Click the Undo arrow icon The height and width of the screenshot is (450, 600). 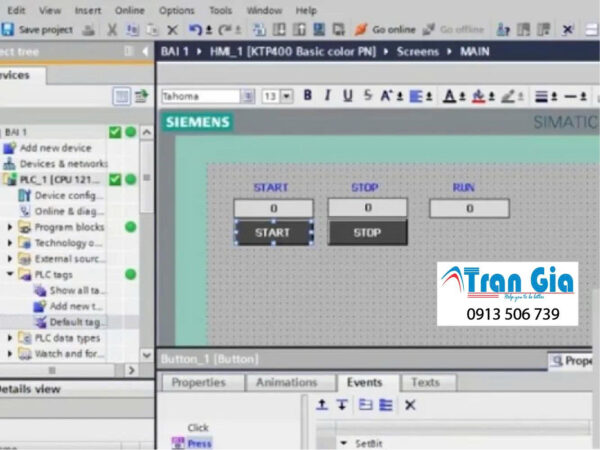pos(195,30)
